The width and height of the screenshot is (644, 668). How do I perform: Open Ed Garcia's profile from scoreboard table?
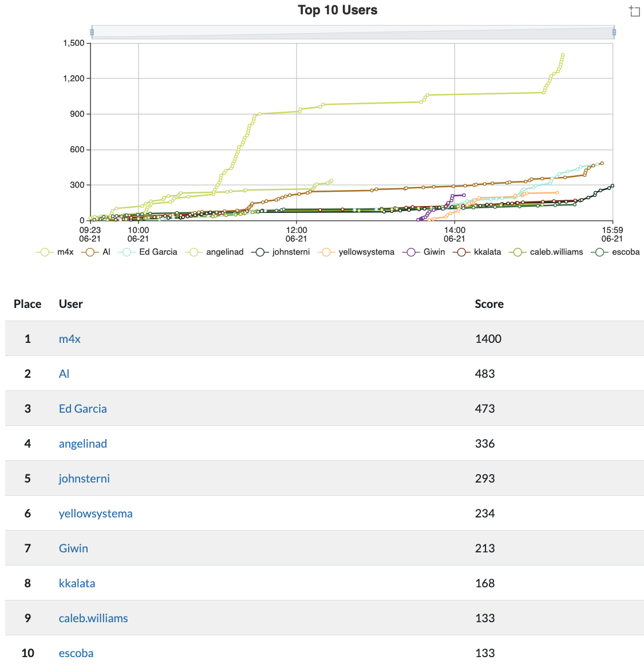coord(83,409)
